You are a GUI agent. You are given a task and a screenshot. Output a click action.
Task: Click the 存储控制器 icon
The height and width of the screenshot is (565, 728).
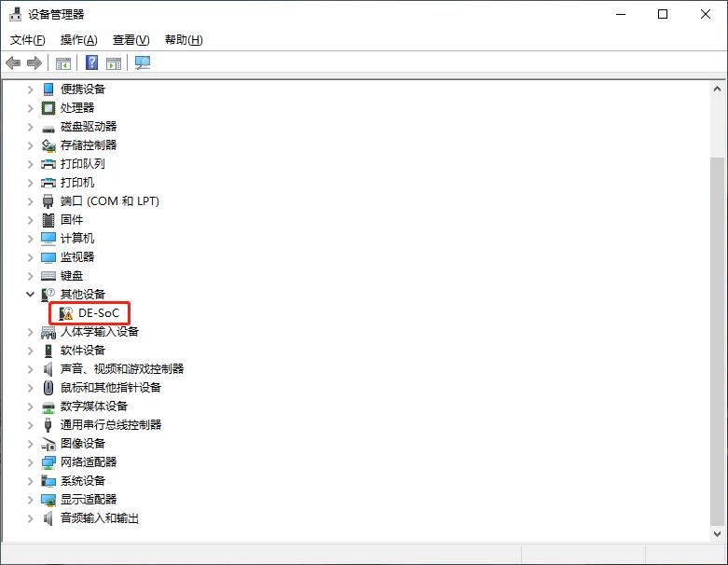point(48,145)
